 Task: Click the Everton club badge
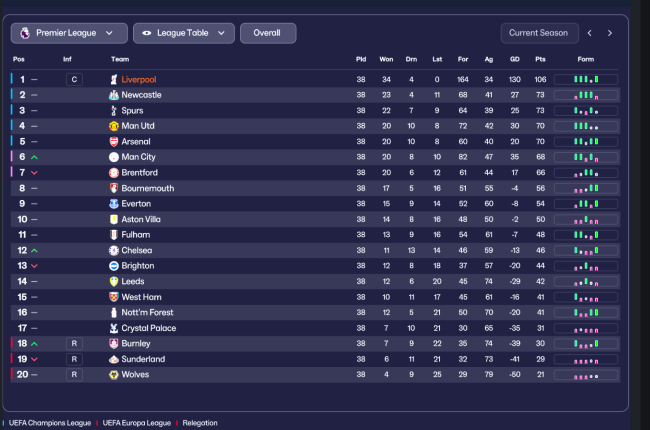[x=114, y=204]
